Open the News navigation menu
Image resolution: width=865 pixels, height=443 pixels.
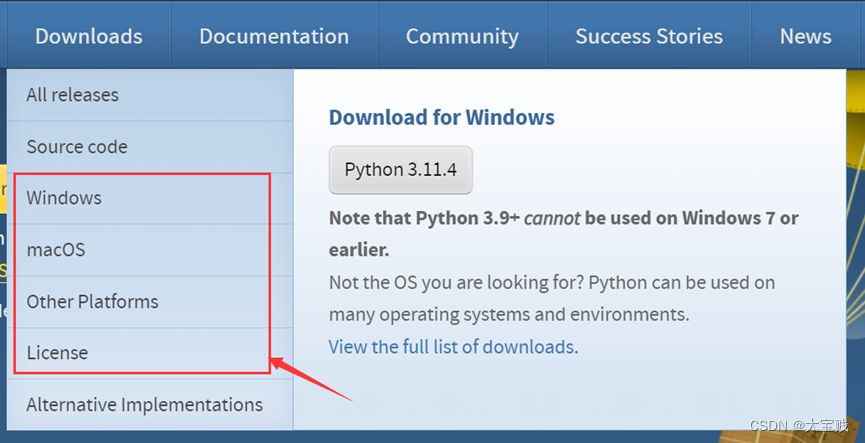805,36
